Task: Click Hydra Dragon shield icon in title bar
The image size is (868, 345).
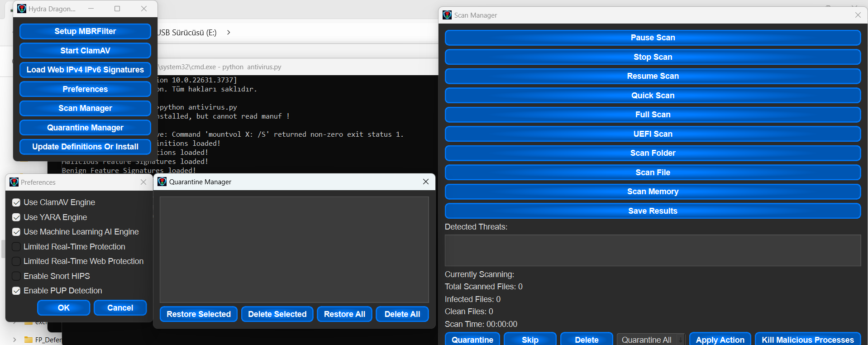Action: [22, 9]
